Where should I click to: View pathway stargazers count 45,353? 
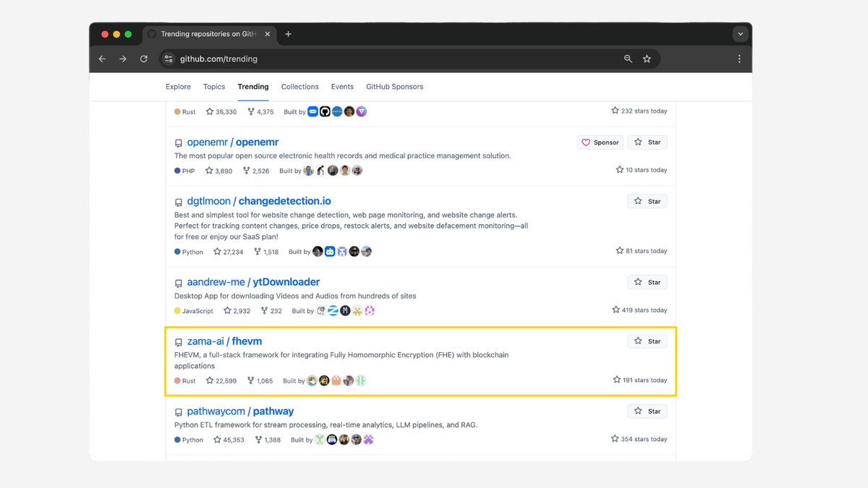[x=229, y=440]
